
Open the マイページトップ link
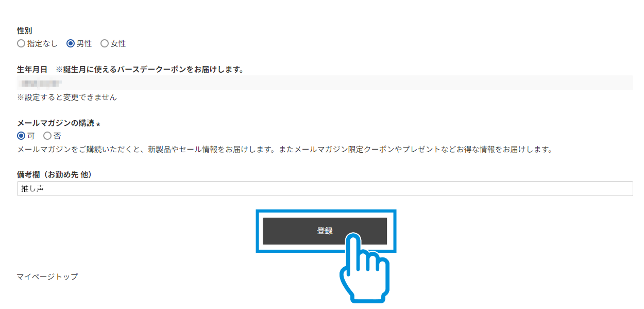(47, 277)
